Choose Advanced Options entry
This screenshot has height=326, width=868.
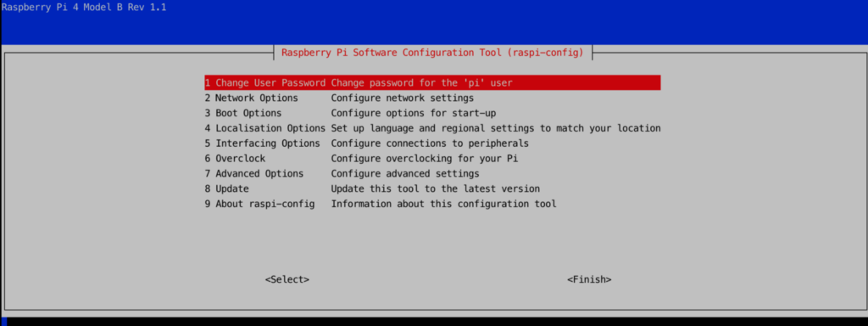[432, 173]
